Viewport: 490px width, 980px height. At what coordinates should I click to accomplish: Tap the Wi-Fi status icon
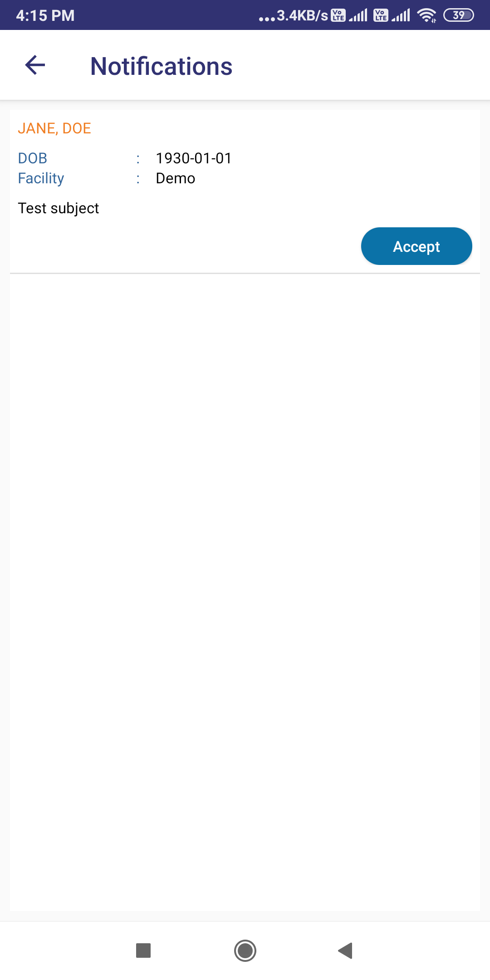[x=427, y=15]
